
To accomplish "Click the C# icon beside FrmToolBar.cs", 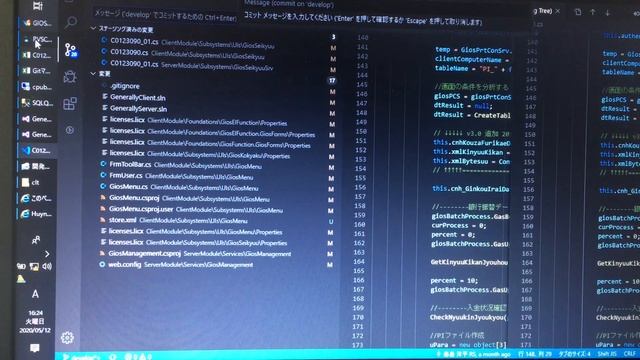I will pos(103,164).
